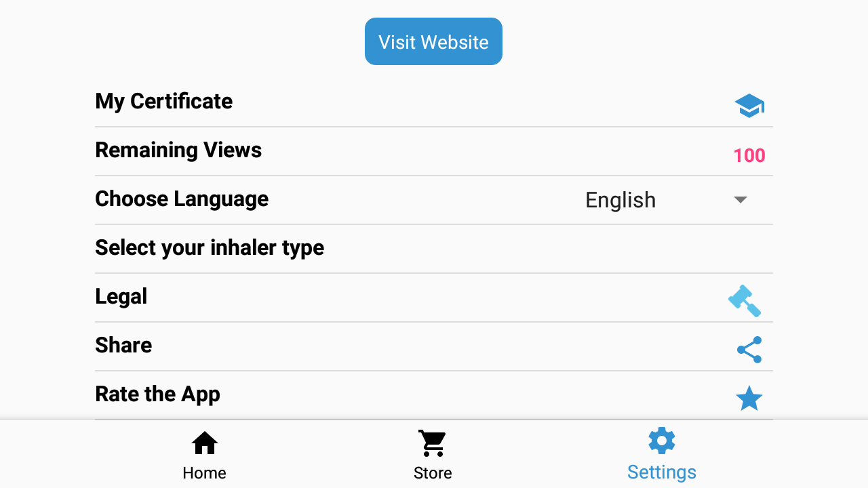Tap the Choose Language label
The width and height of the screenshot is (868, 488).
click(182, 199)
